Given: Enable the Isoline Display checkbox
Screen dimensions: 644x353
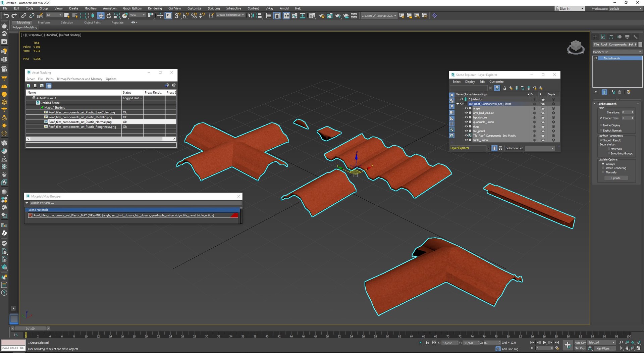Looking at the screenshot, I should [601, 125].
